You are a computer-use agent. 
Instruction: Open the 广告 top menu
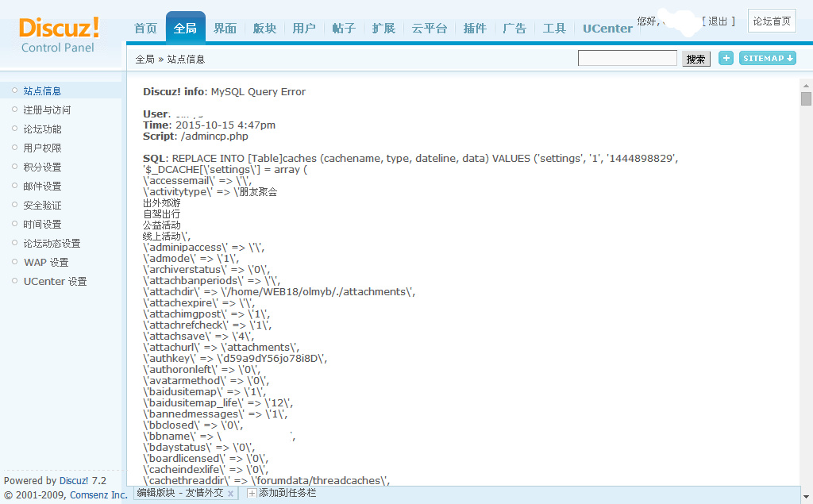point(514,28)
